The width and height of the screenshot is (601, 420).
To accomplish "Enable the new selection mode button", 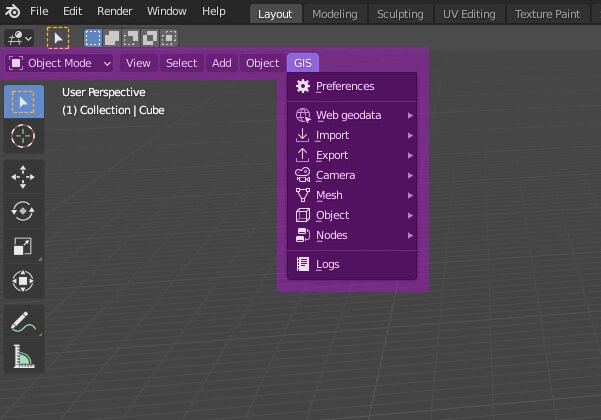I will 93,38.
